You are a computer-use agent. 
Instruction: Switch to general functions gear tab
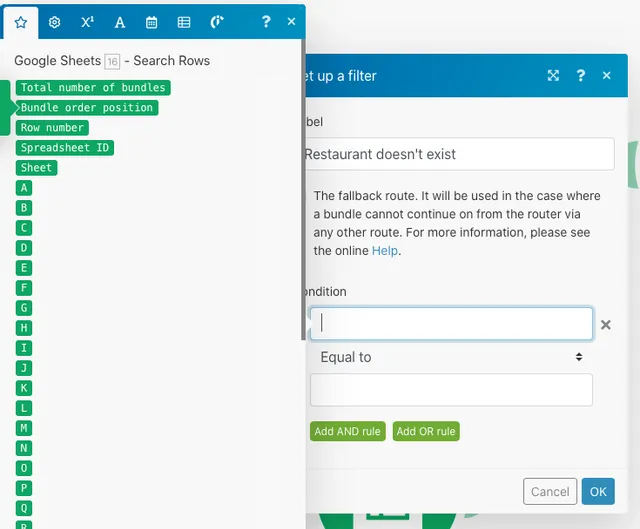(x=54, y=22)
